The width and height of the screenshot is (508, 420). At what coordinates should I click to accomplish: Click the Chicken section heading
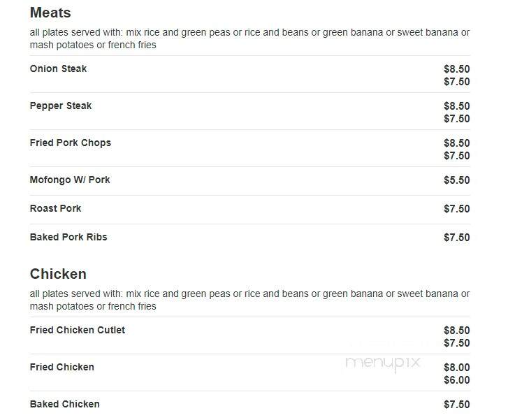tap(58, 274)
